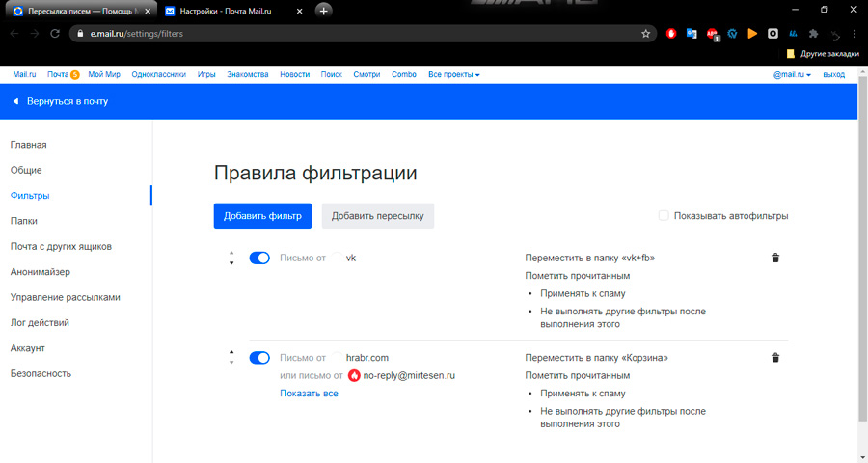Turn off the hrabr.com filter switch
Image resolution: width=868 pixels, height=463 pixels.
point(259,358)
